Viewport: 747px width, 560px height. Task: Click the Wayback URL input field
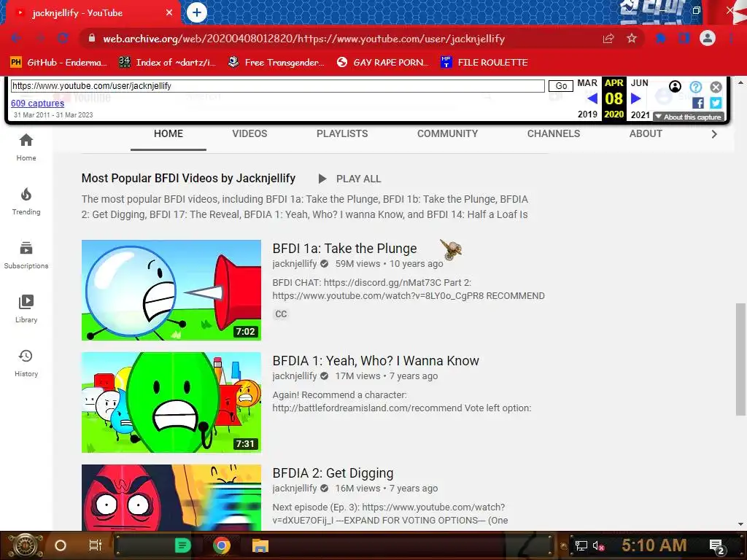click(278, 86)
